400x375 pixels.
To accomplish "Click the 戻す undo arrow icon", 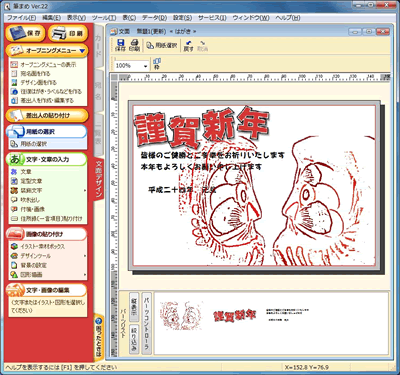I will (x=188, y=45).
